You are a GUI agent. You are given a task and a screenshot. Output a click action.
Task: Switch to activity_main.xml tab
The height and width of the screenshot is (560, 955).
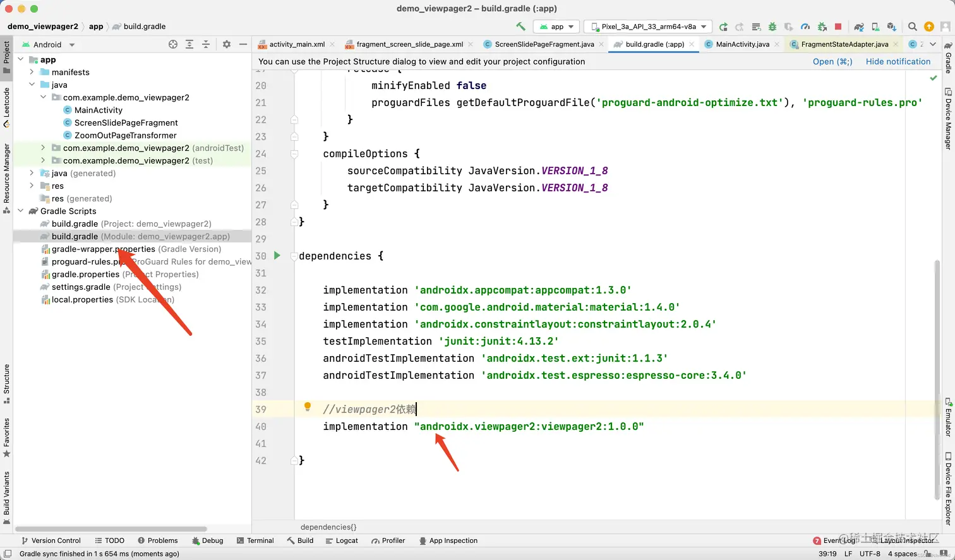coord(297,44)
